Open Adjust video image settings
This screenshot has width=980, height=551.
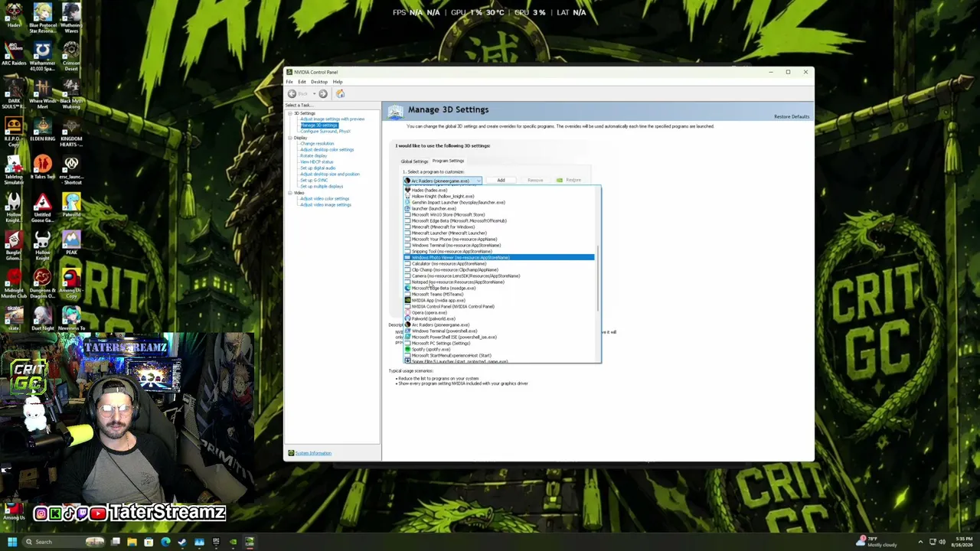(325, 205)
